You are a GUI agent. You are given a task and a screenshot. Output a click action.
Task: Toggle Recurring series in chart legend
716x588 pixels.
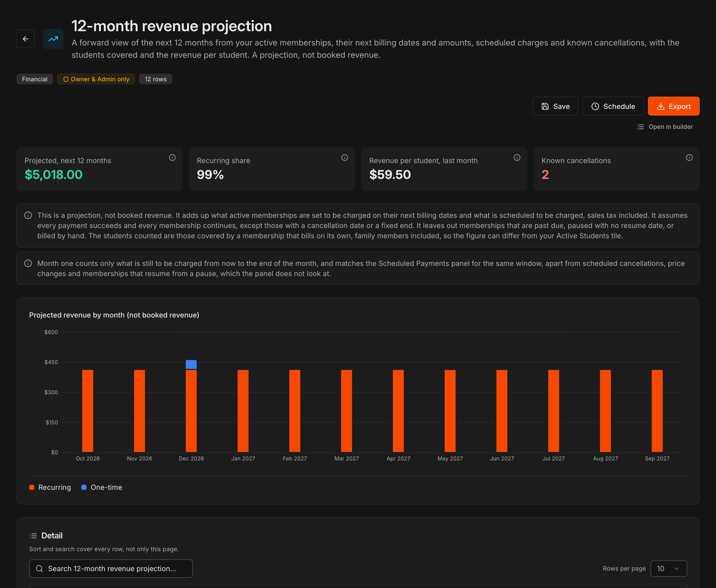(50, 488)
